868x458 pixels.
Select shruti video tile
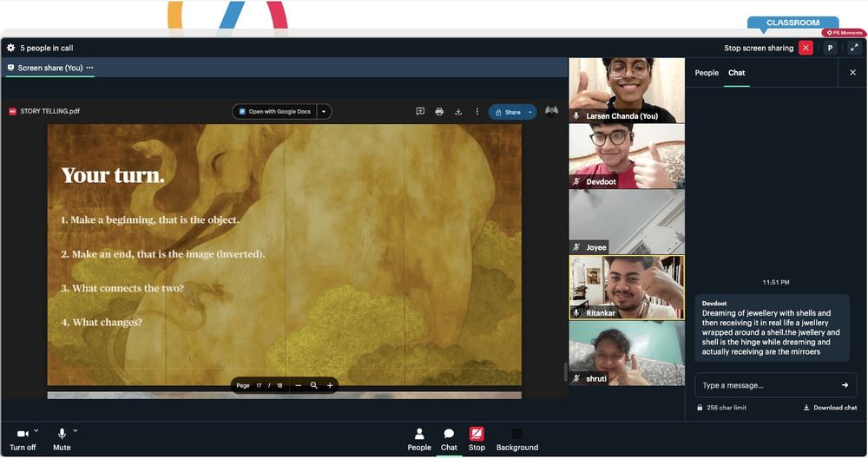pyautogui.click(x=627, y=353)
